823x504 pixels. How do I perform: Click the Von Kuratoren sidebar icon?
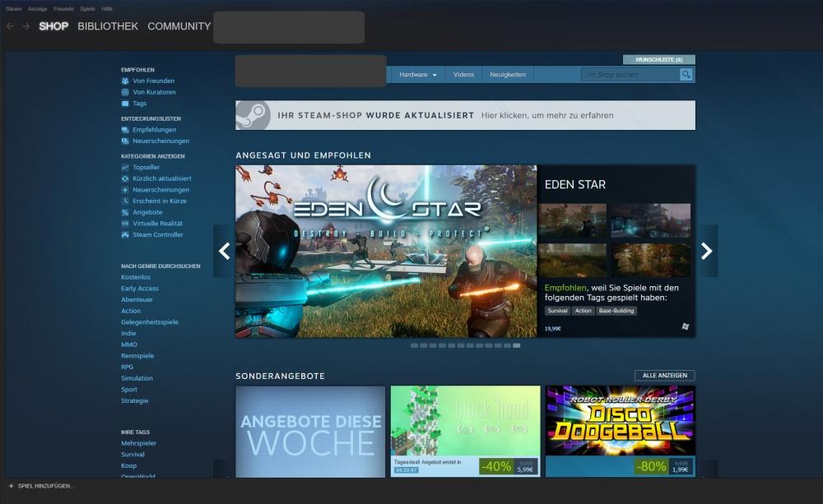click(125, 92)
